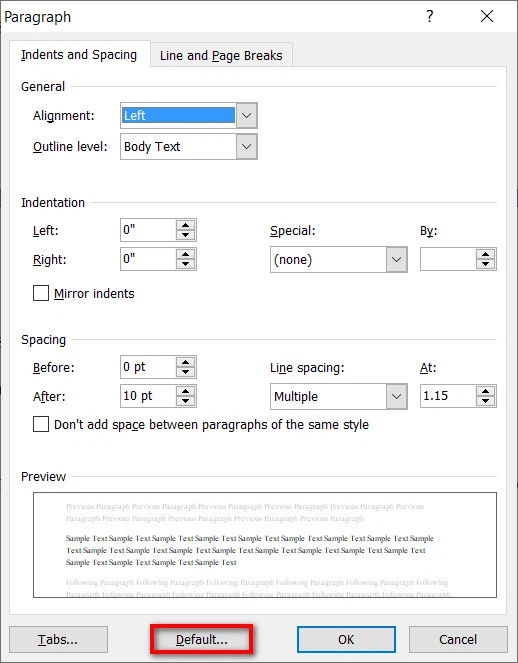This screenshot has height=663, width=518.
Task: Open the Line spacing dropdown showing Multiple
Action: [x=339, y=396]
